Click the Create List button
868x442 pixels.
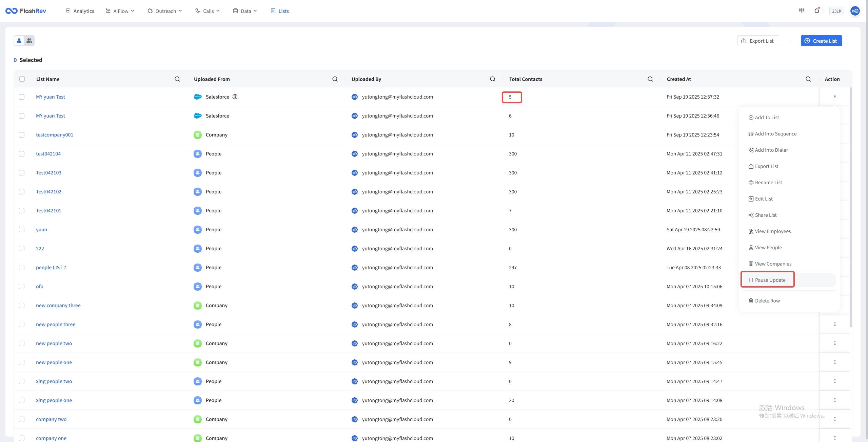pyautogui.click(x=821, y=41)
